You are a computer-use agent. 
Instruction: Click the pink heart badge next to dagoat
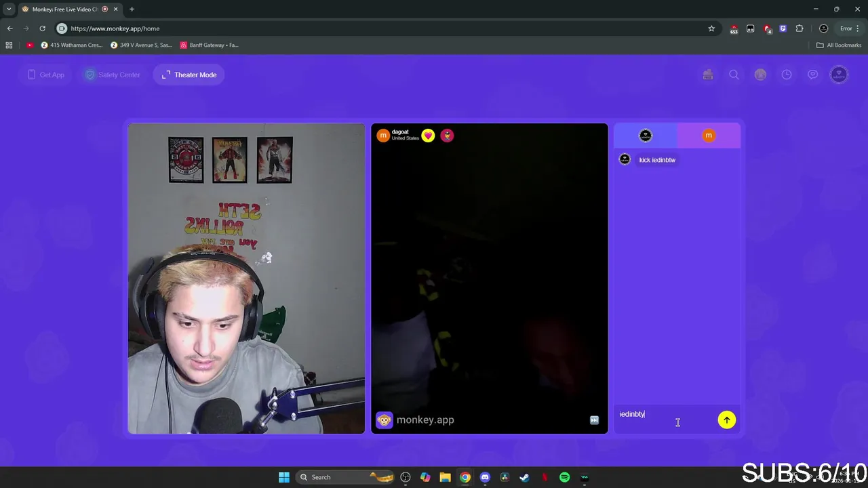(428, 136)
